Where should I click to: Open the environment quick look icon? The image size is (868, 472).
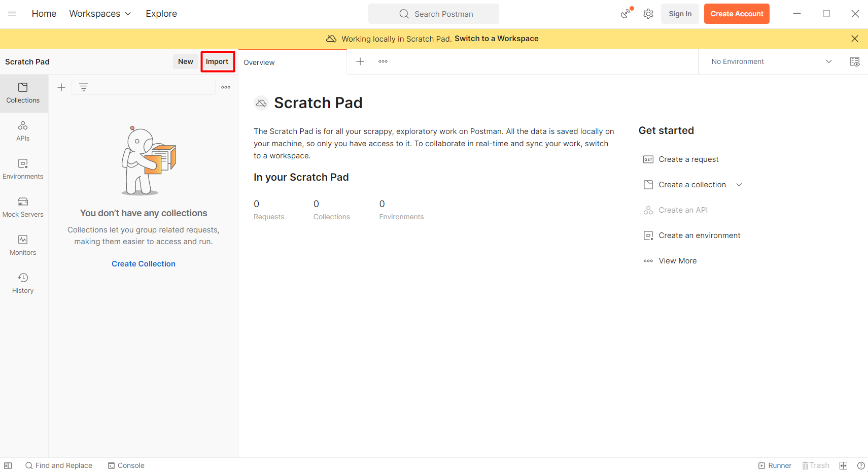[x=854, y=61]
